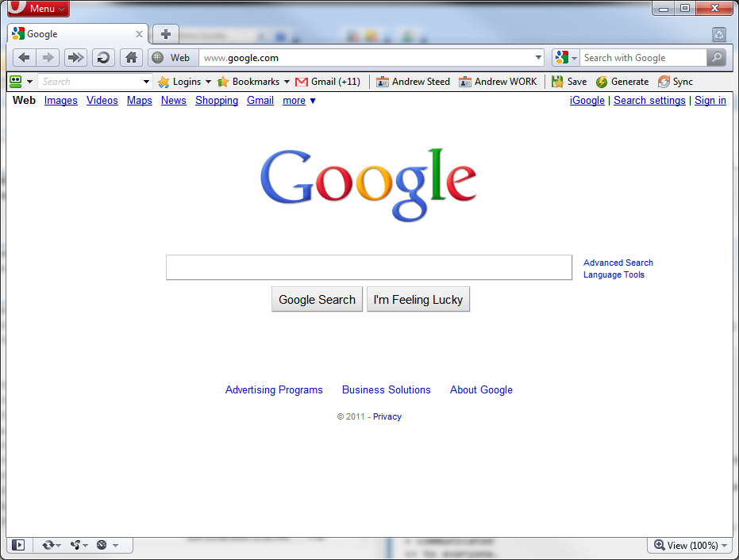Viewport: 739px width, 560px height.
Task: Open Advertising Programs link
Action: [x=274, y=390]
